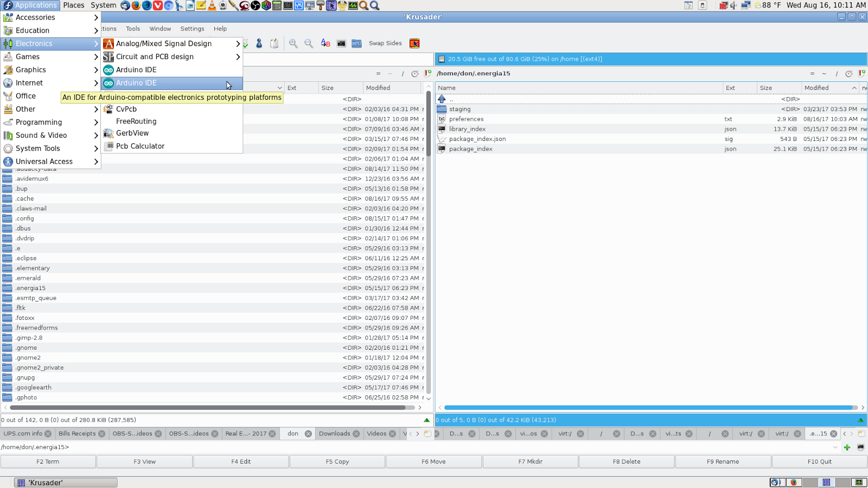Click terminal icon right of command line
This screenshot has width=868, height=488.
coord(860,447)
